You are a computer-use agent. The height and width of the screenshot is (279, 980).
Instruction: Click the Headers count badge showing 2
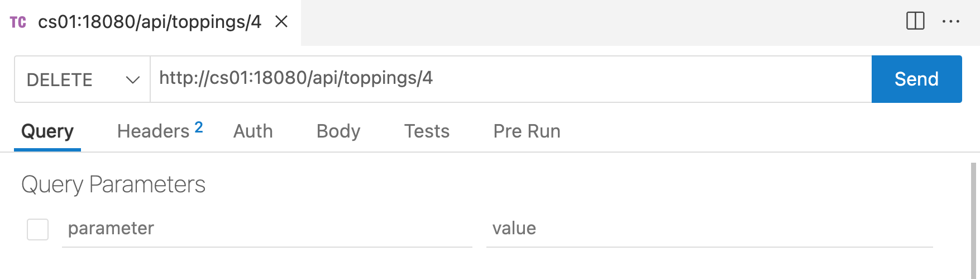click(199, 127)
